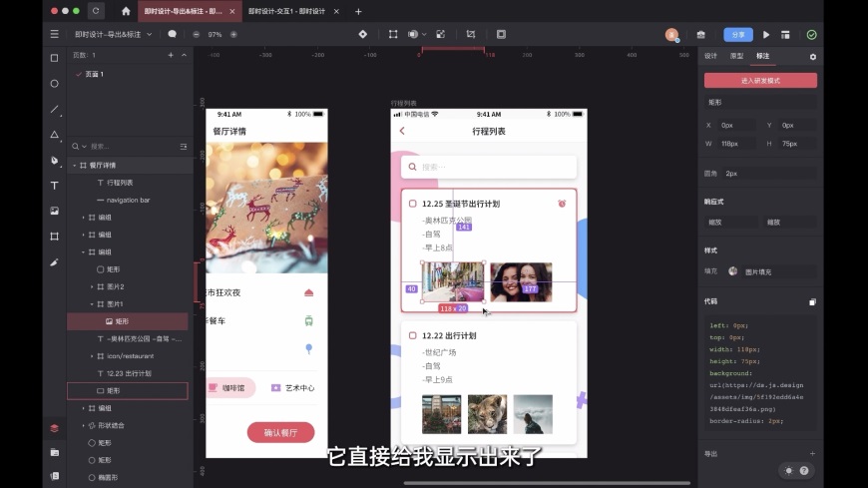868x488 pixels.
Task: Switch to the 标注 tab
Action: click(x=762, y=56)
